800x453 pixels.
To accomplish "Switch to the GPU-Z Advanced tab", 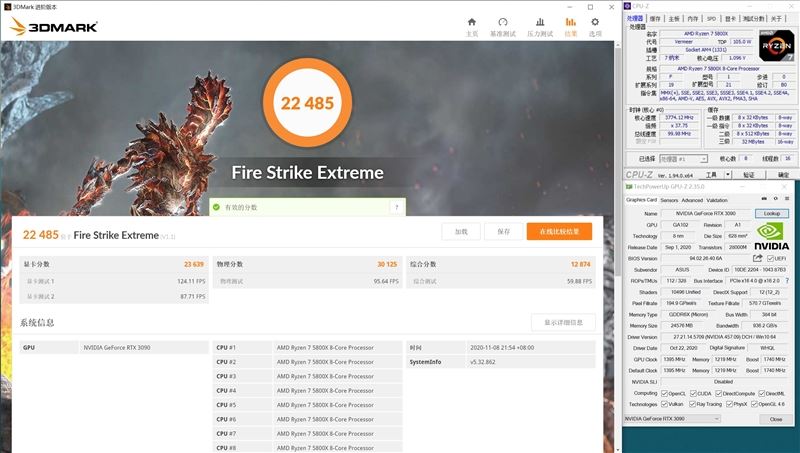I will click(692, 200).
